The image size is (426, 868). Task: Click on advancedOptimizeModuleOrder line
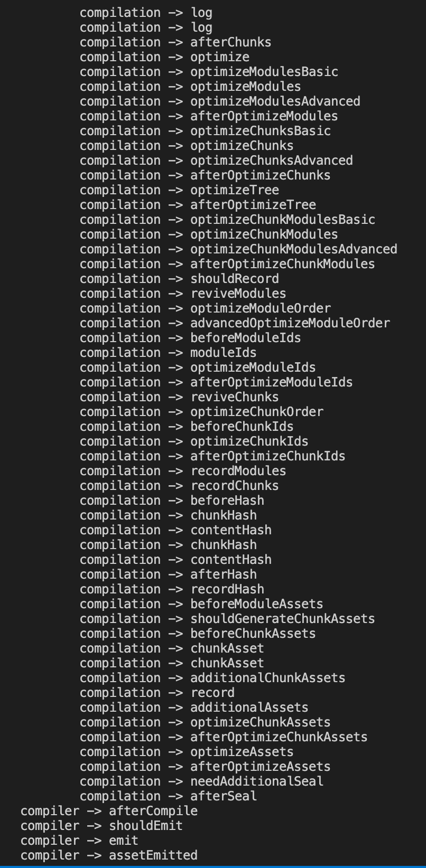[290, 323]
